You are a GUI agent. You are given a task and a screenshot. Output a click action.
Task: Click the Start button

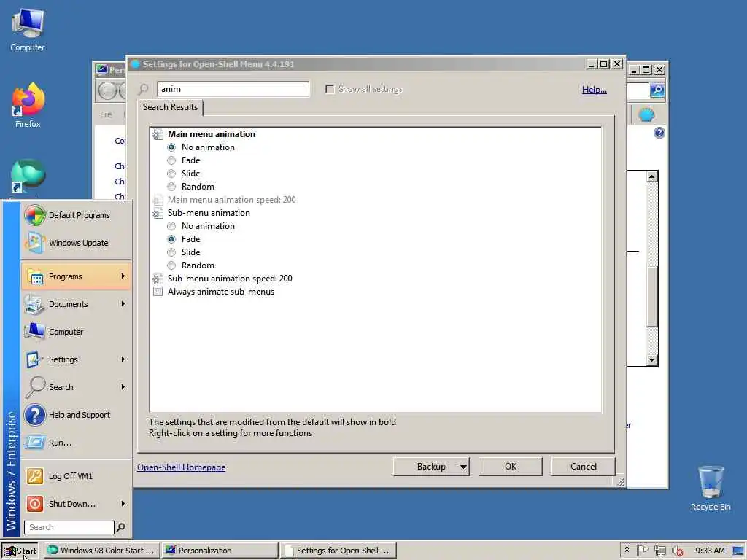(20, 551)
